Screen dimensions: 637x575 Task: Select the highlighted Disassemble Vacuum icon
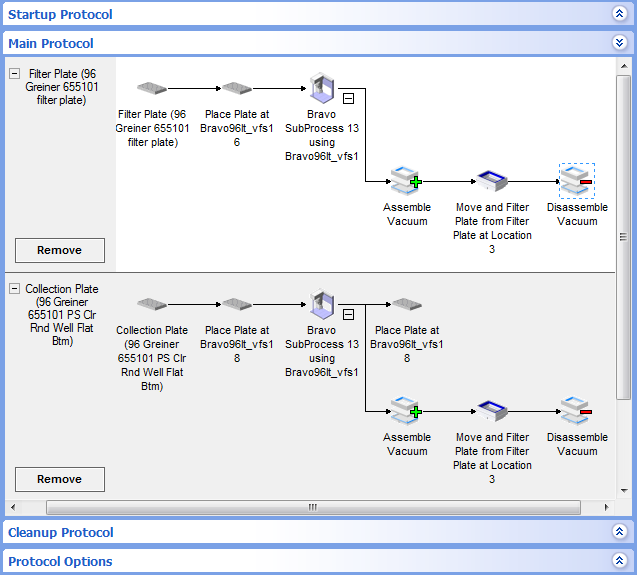point(576,181)
